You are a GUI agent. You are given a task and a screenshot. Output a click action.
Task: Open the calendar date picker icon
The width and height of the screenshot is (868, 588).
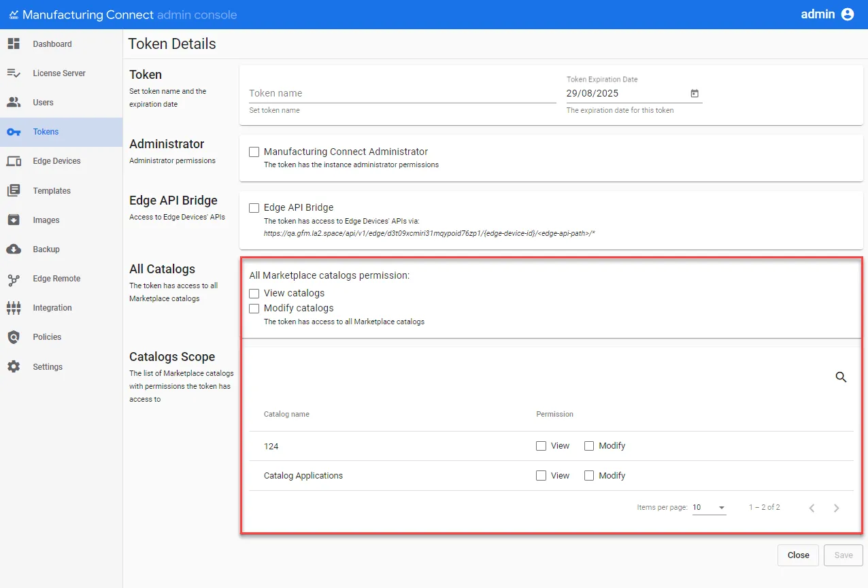pyautogui.click(x=695, y=94)
